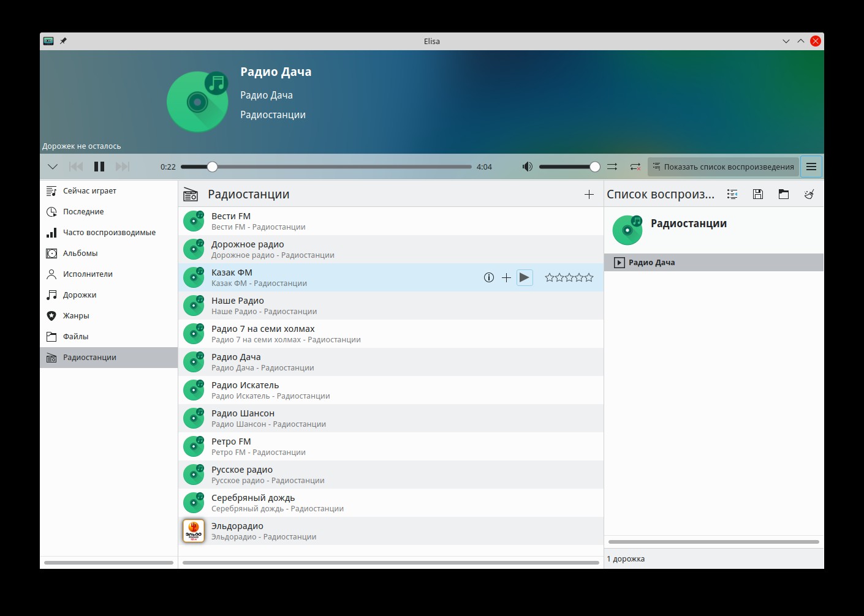This screenshot has width=864, height=616.
Task: Pin the window with the pin icon
Action: point(63,41)
